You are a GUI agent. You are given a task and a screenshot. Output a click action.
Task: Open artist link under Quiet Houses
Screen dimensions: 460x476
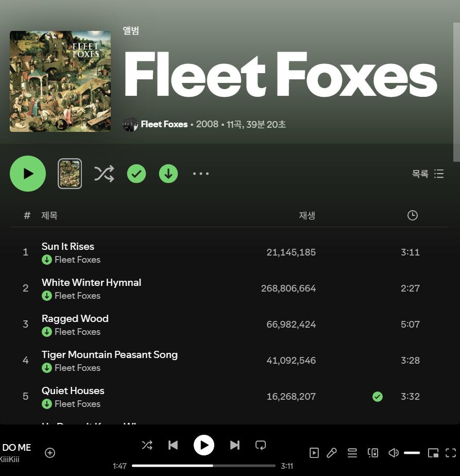(77, 404)
